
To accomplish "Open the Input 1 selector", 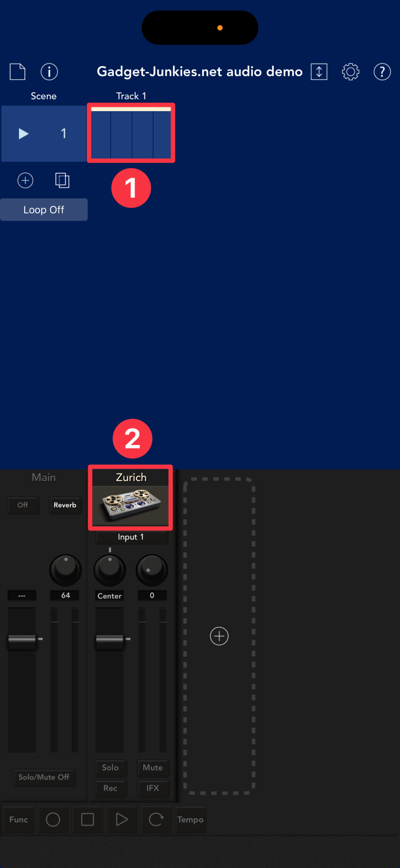I will [x=131, y=537].
